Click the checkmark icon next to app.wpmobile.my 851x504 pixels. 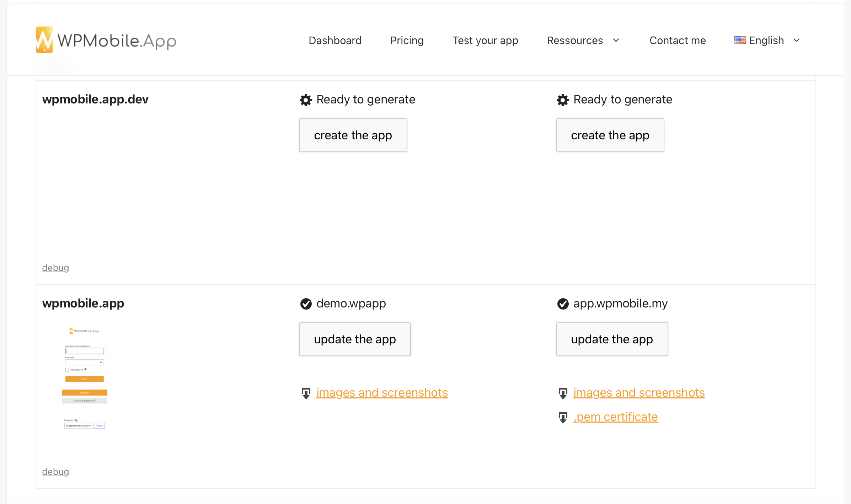coord(563,304)
